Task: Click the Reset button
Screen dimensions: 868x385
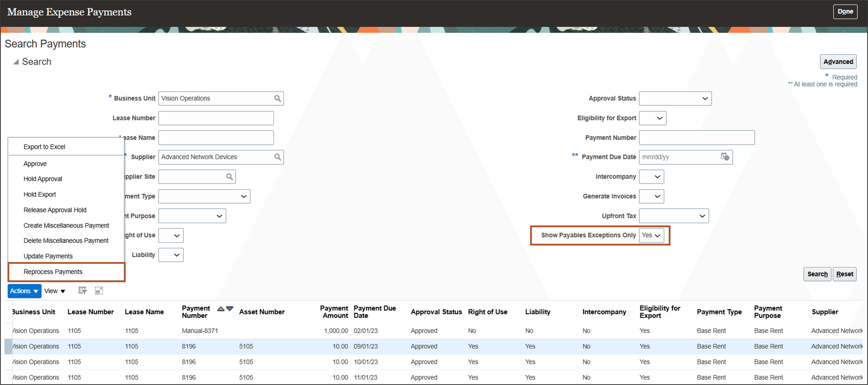Action: click(x=844, y=274)
